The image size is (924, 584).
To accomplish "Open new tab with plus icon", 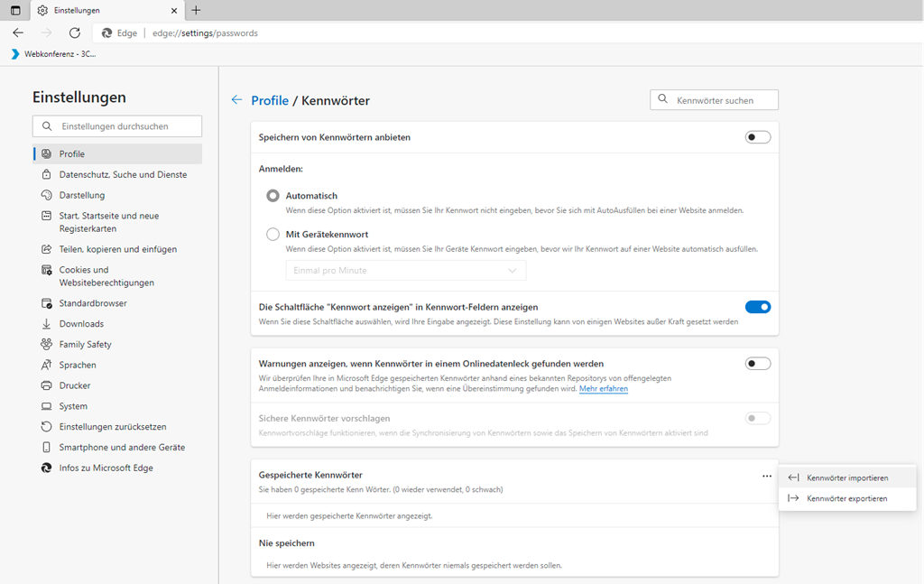I will pyautogui.click(x=196, y=10).
